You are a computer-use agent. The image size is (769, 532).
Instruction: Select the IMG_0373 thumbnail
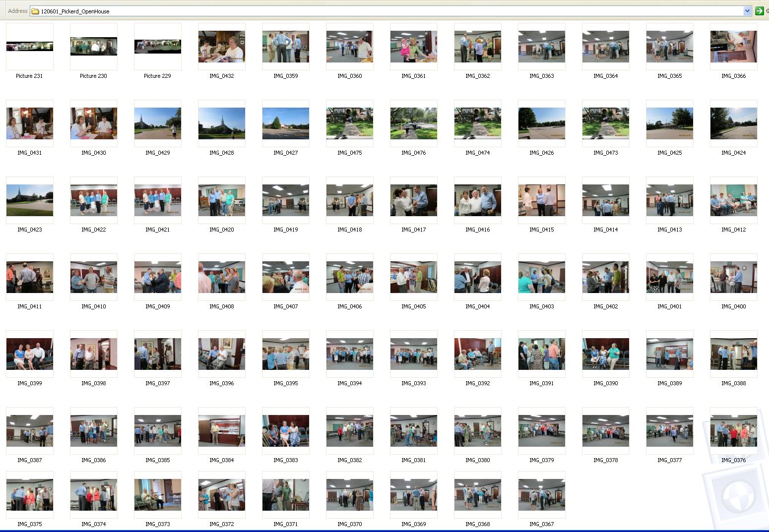[x=158, y=495]
